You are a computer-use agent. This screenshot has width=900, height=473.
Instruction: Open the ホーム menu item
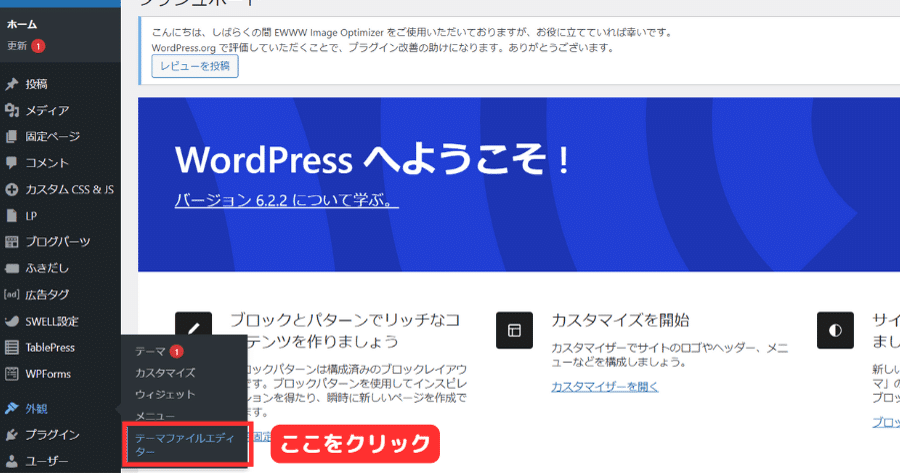(x=22, y=24)
